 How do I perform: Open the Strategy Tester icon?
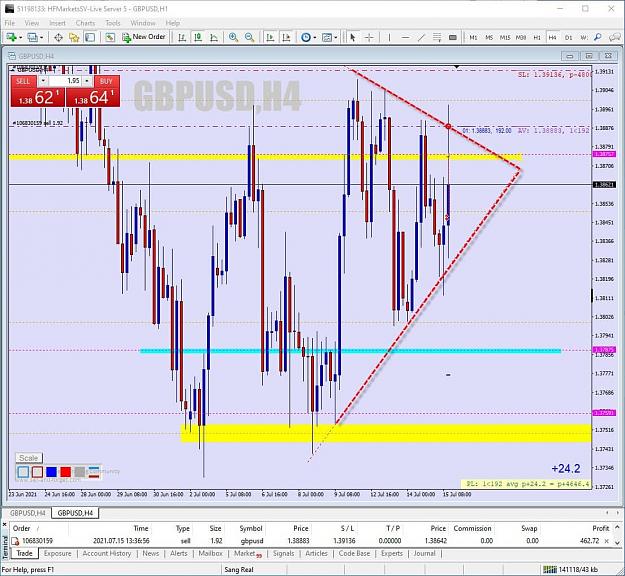[x=110, y=37]
